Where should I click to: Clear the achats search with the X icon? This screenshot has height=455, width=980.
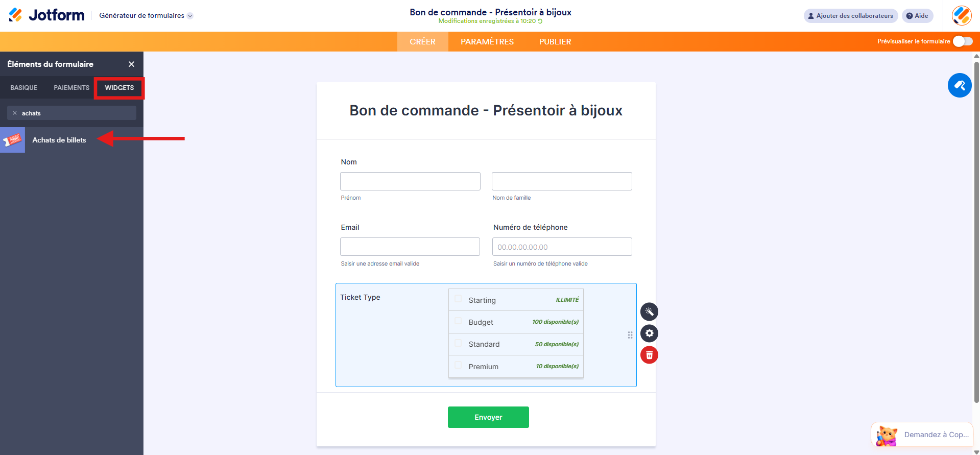pos(15,113)
